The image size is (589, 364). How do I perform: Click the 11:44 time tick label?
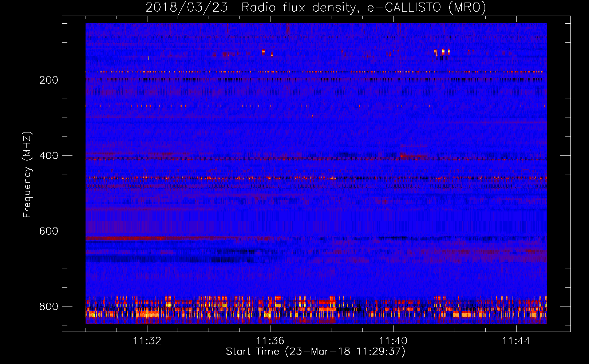(x=516, y=341)
